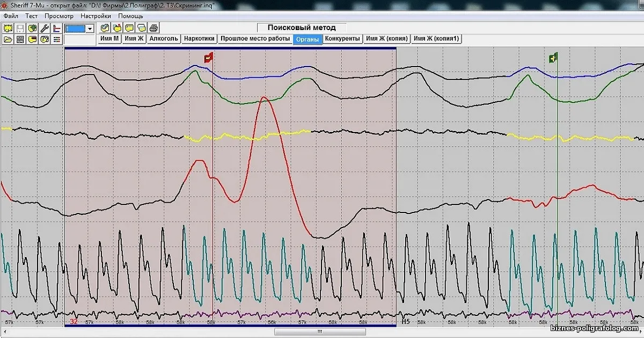Click the green plus answer flag marker
644x338 pixels.
(x=554, y=57)
